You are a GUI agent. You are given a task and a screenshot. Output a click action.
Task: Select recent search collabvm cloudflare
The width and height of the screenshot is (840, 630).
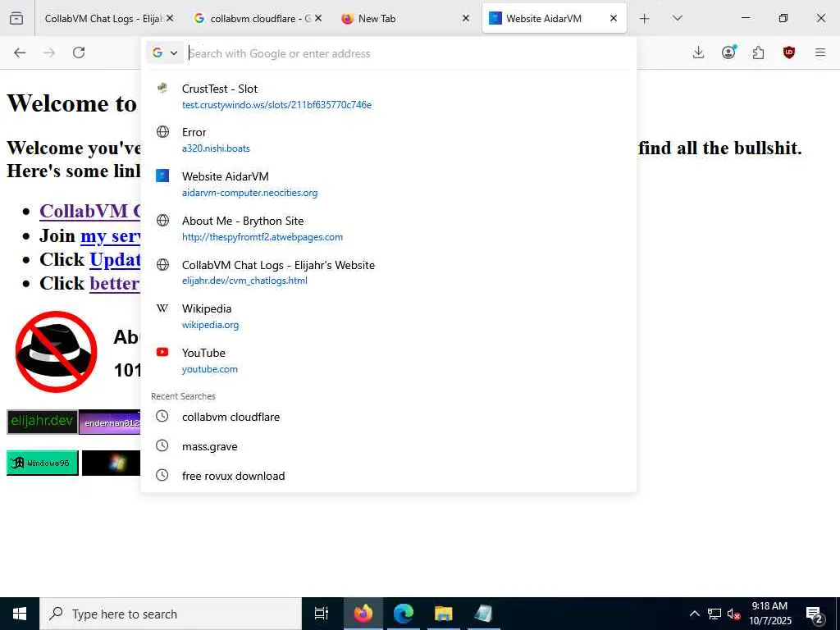pos(388,417)
